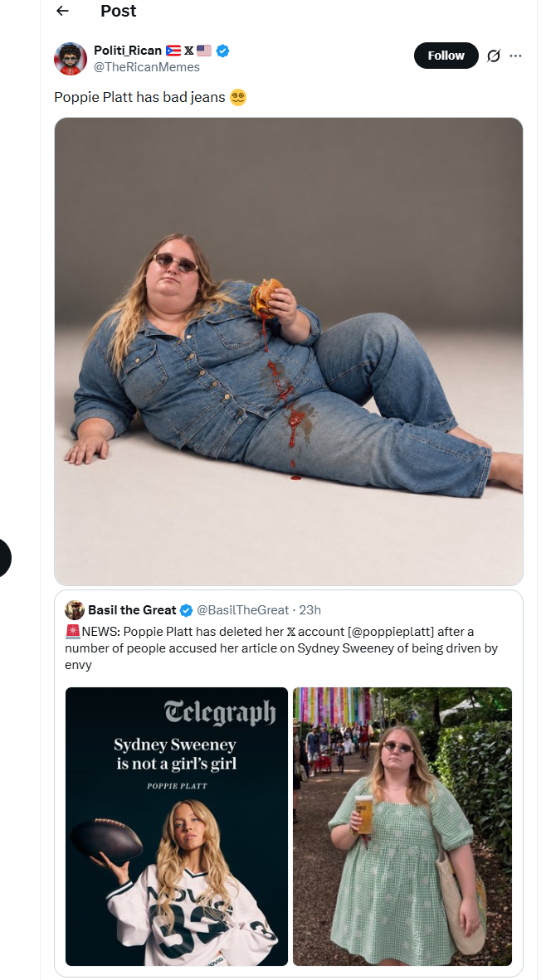Open the @TheRicanMemes handle link
546x980 pixels.
pos(146,67)
